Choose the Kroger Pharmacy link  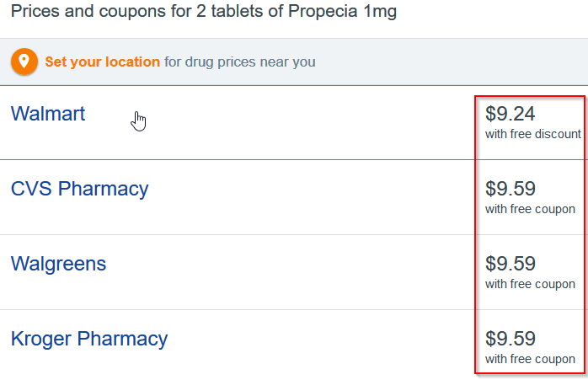89,339
